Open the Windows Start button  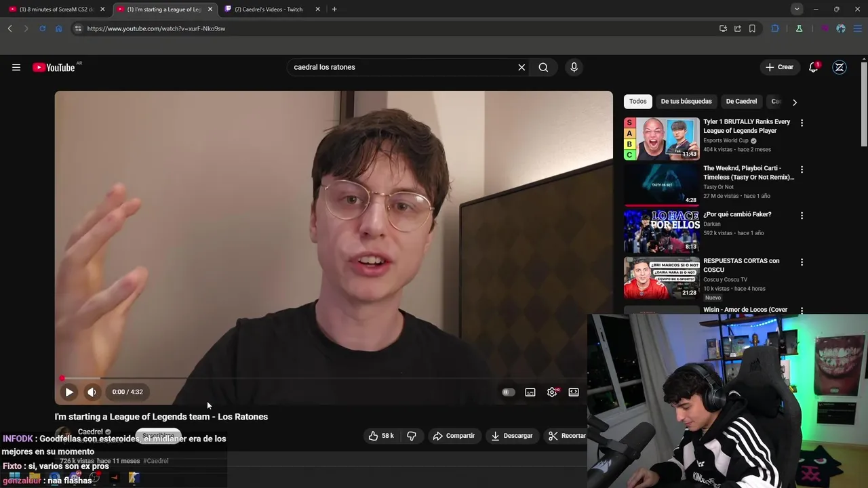point(14,478)
